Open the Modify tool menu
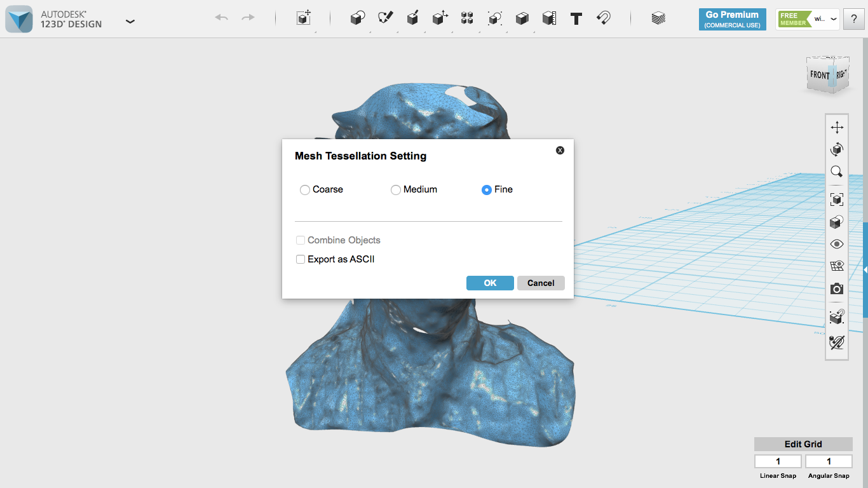Viewport: 868px width, 488px height. click(440, 18)
